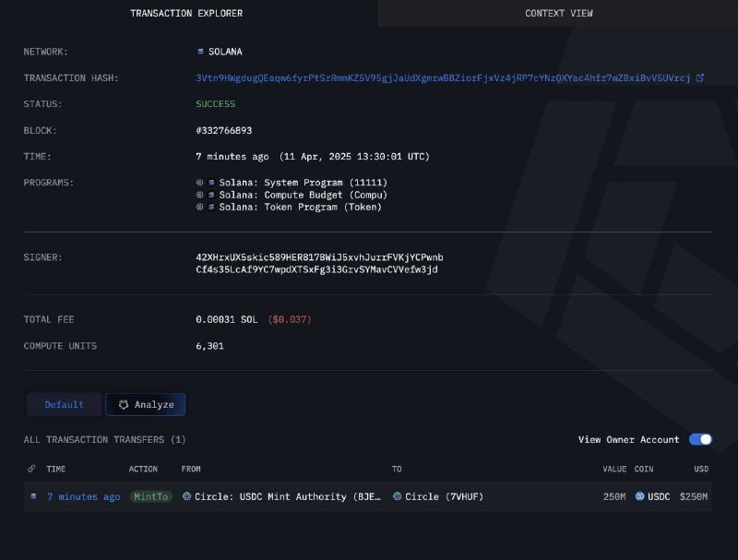Toggle the View Owner Account switch
The width and height of the screenshot is (738, 560).
click(x=700, y=439)
